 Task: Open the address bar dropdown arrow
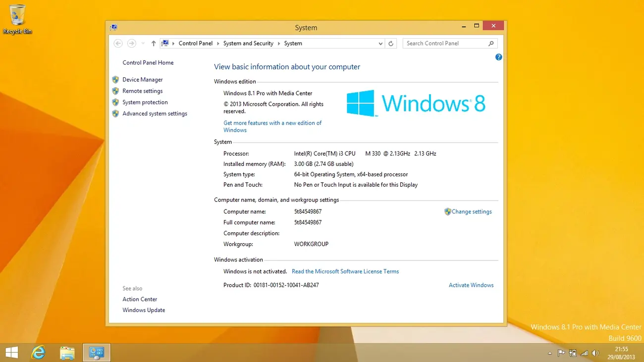tap(380, 43)
